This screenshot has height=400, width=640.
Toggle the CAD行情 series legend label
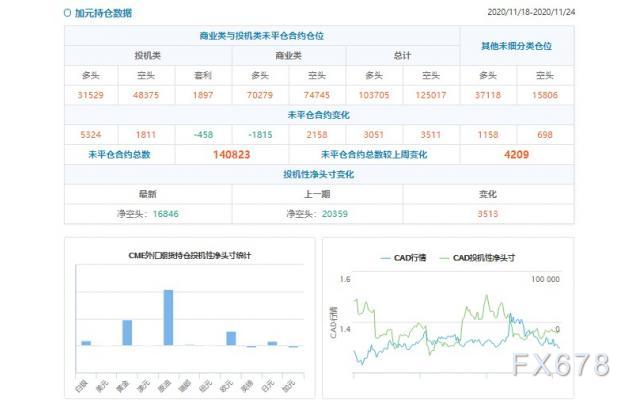coord(412,258)
